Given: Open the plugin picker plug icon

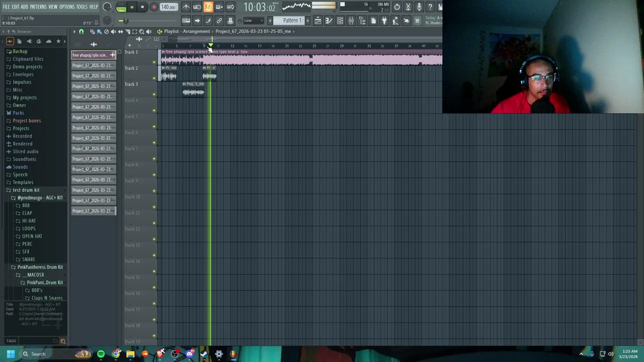Looking at the screenshot, I should tap(384, 21).
